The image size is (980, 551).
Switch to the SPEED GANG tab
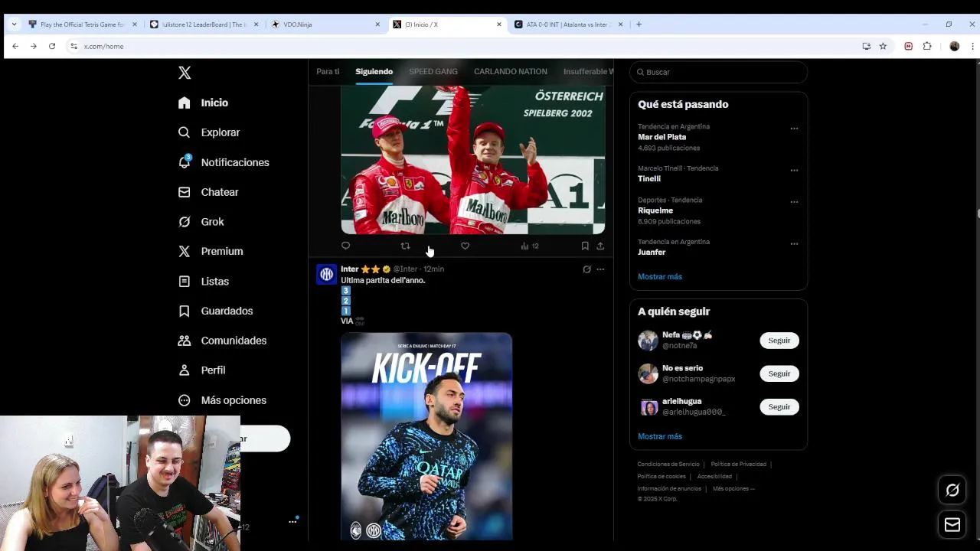coord(433,71)
